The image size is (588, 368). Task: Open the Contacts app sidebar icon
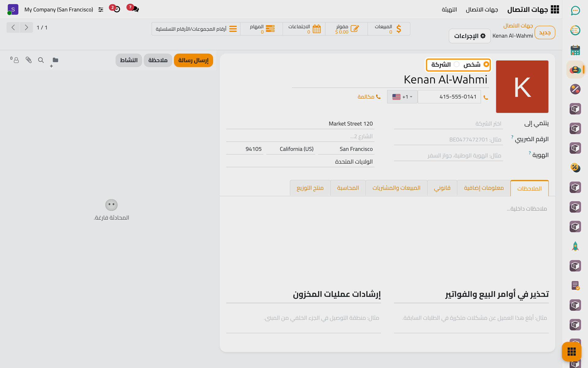point(575,70)
